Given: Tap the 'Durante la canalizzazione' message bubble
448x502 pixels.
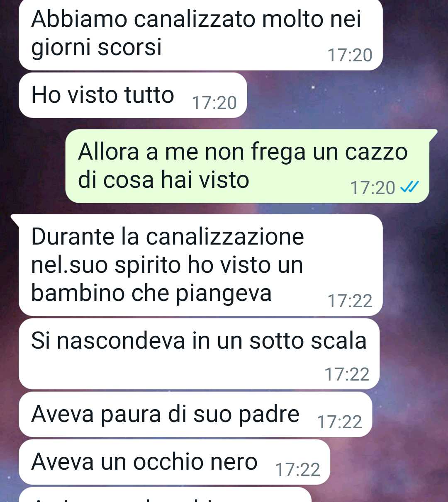Looking at the screenshot, I should click(200, 265).
